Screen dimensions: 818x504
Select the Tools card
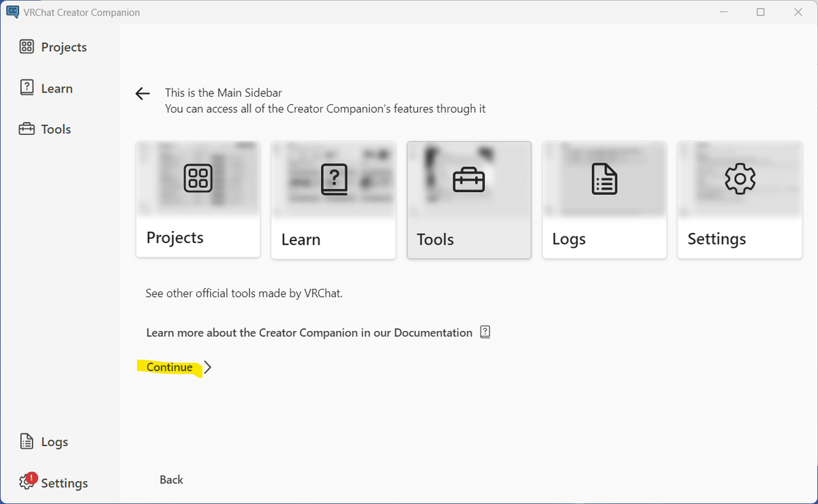[x=469, y=200]
